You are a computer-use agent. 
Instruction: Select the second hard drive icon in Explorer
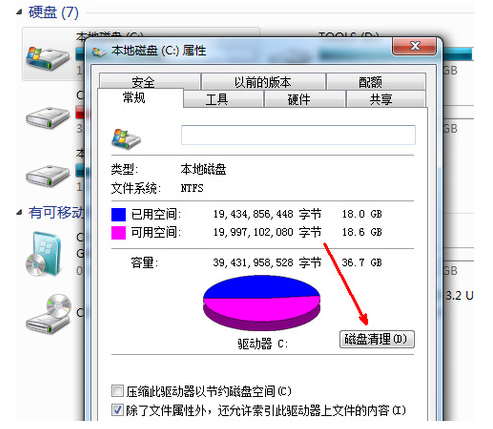(x=48, y=118)
